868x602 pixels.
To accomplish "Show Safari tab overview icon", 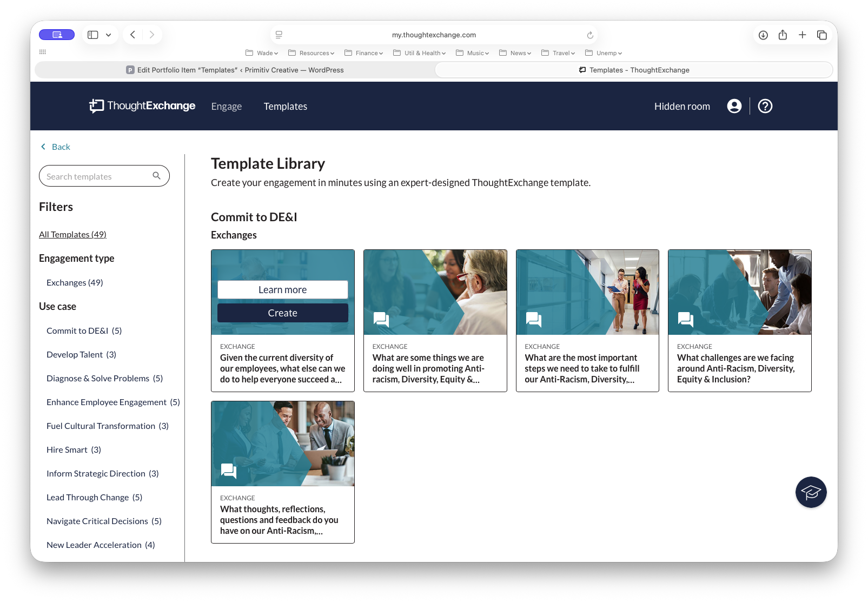I will coord(821,35).
